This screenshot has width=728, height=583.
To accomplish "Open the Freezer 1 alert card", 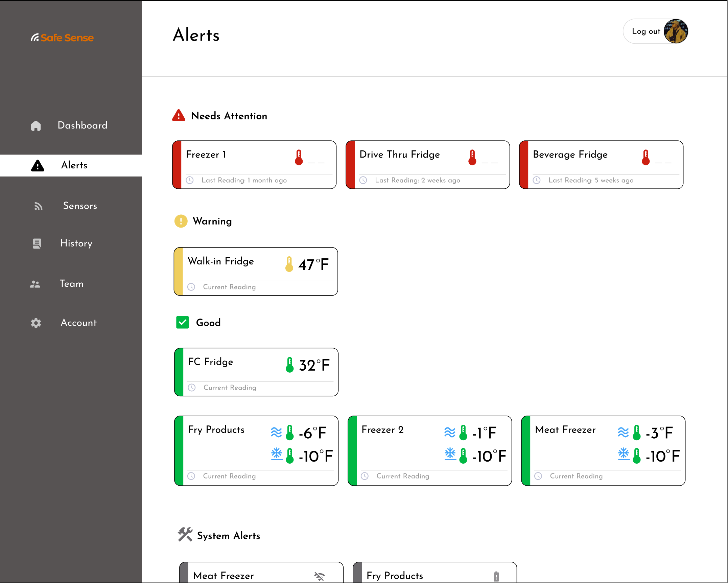I will 254,165.
